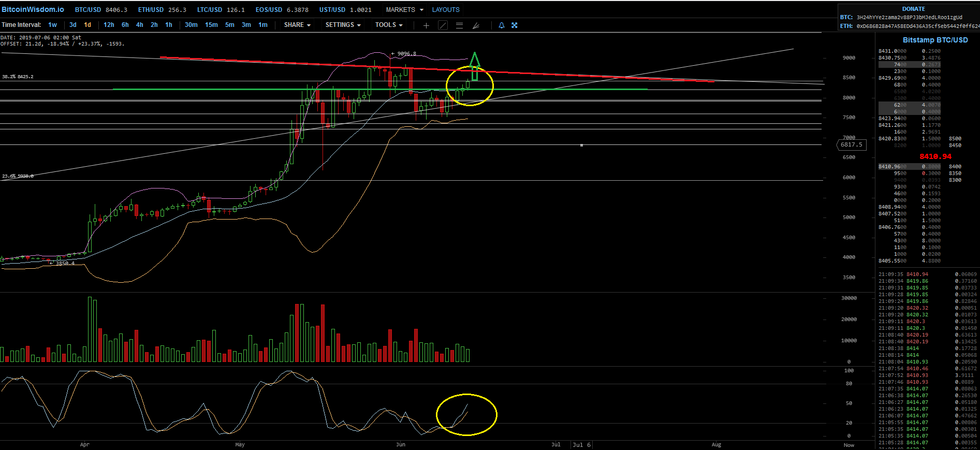The height and width of the screenshot is (450, 980).
Task: Set time interval to 1w
Action: [x=53, y=25]
